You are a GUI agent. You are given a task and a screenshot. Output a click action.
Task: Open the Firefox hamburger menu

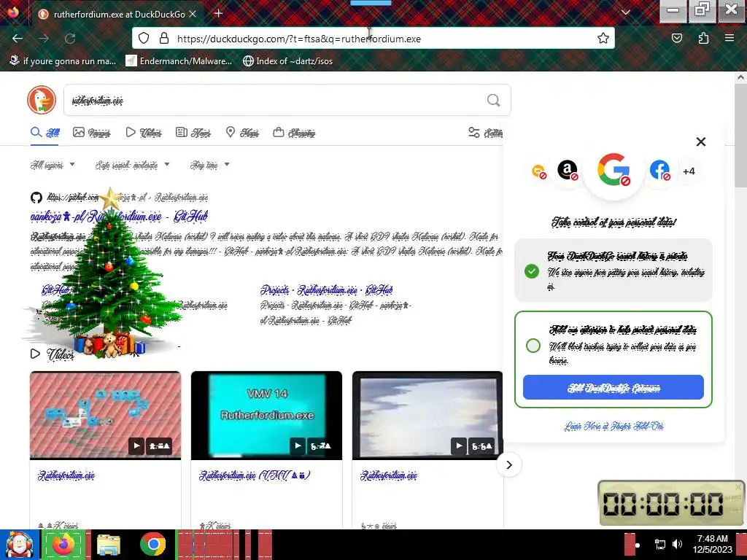729,38
